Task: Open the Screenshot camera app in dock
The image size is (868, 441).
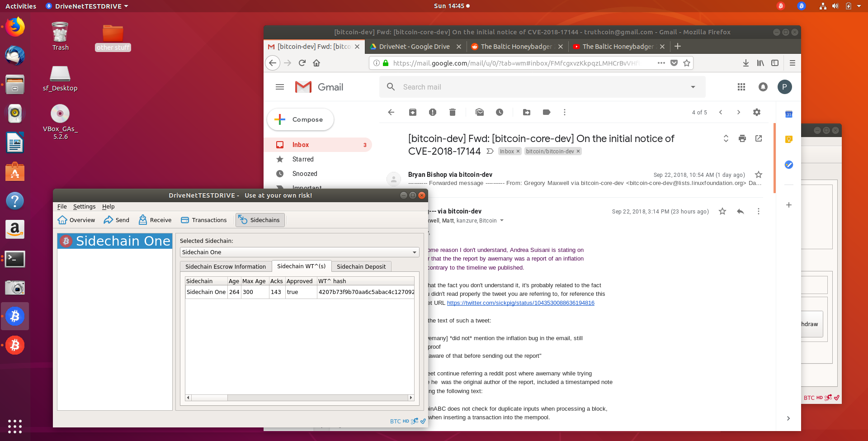Action: coord(15,288)
